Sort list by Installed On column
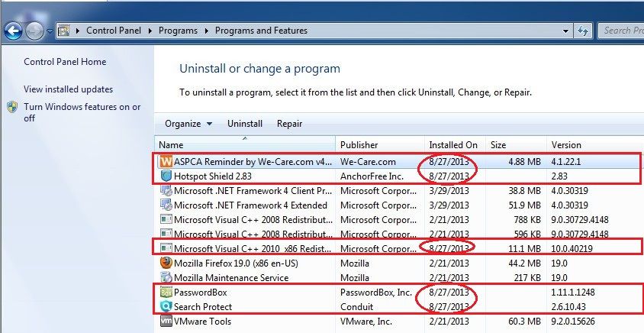This screenshot has width=644, height=333. [x=455, y=144]
